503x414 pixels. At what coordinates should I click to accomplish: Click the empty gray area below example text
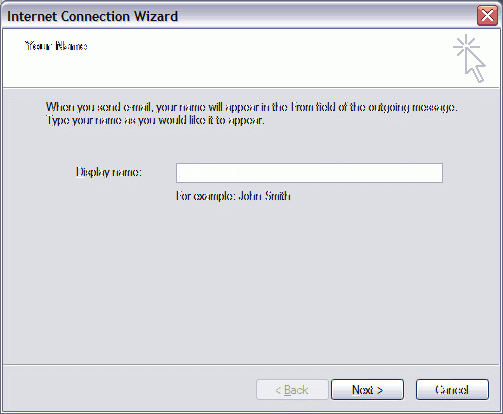point(253,283)
